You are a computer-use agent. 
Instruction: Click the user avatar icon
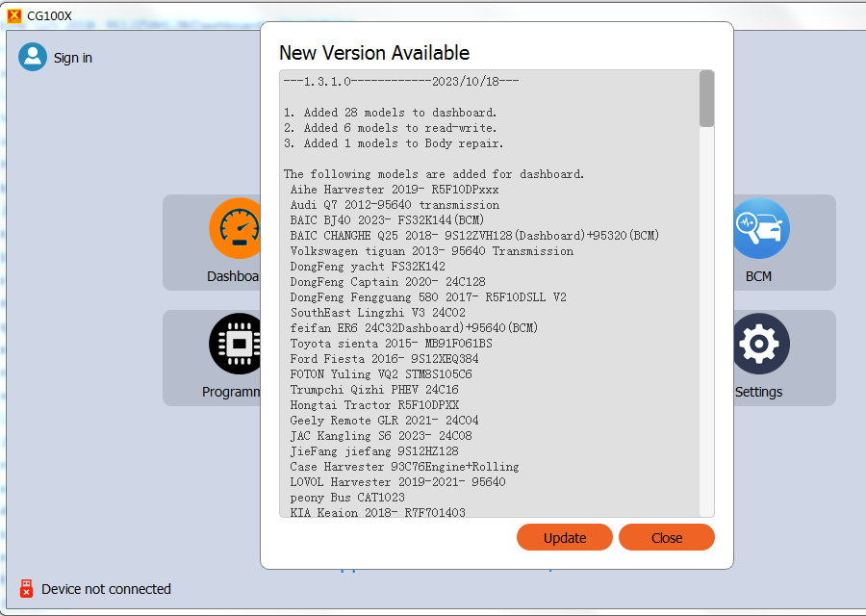(x=33, y=57)
